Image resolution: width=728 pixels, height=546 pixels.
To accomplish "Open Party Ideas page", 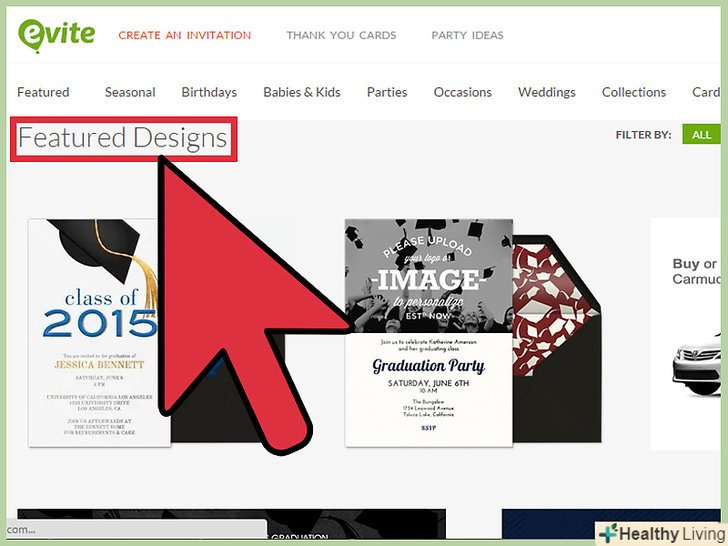I will [x=467, y=35].
